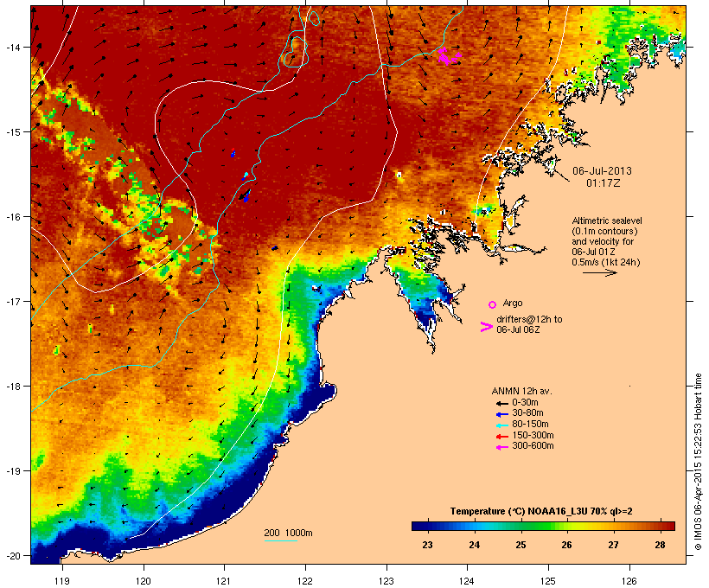Click the colorbar tick label 28
Image resolution: width=709 pixels, height=588 pixels.
(660, 545)
